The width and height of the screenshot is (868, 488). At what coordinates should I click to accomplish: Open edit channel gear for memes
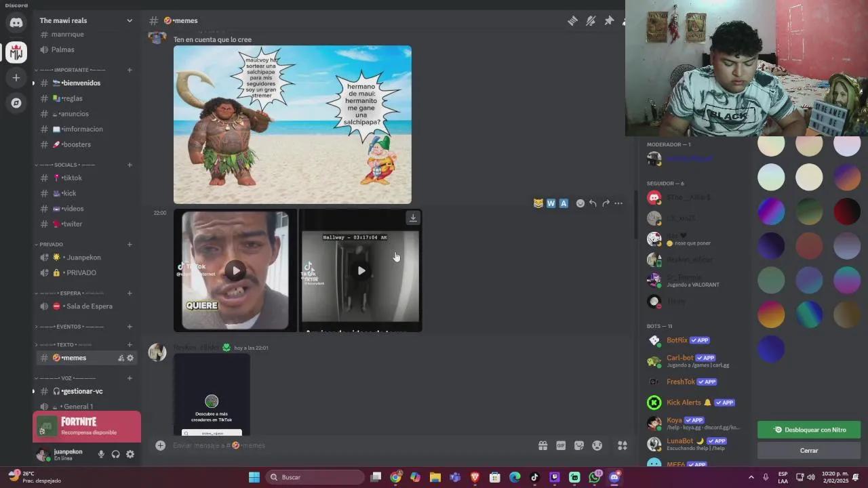coord(130,358)
